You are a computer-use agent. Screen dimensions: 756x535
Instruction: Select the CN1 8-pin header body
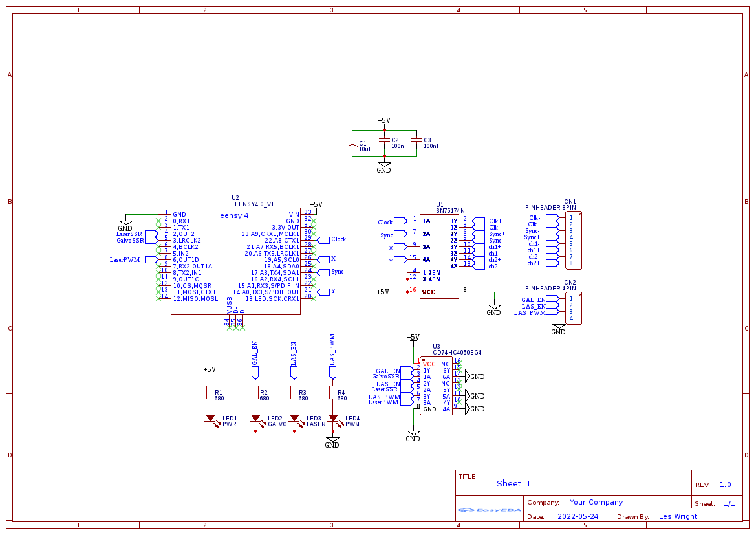pos(573,240)
